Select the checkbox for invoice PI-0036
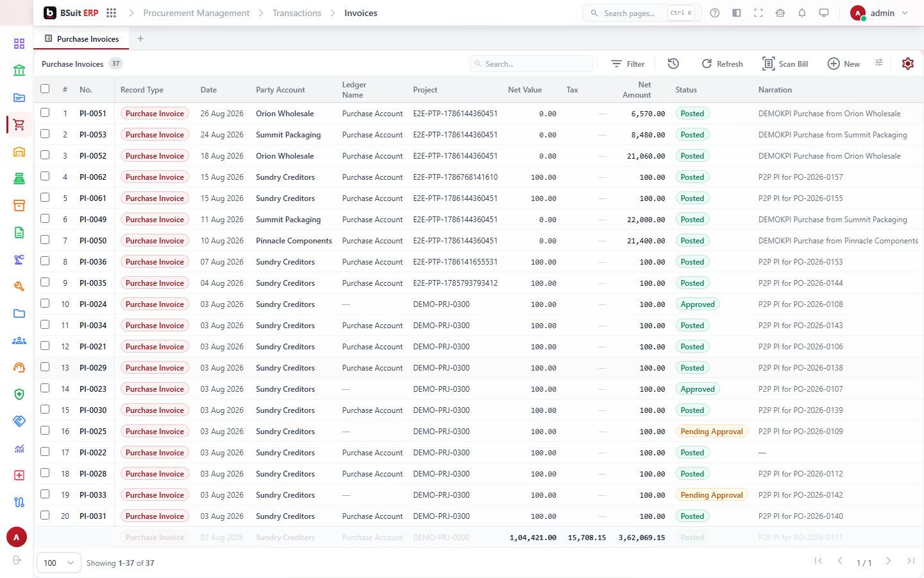924x578 pixels. click(45, 261)
